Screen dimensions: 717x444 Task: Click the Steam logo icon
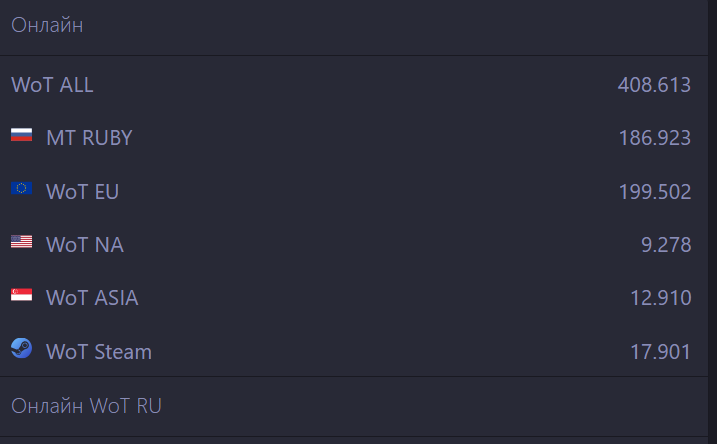point(21,349)
